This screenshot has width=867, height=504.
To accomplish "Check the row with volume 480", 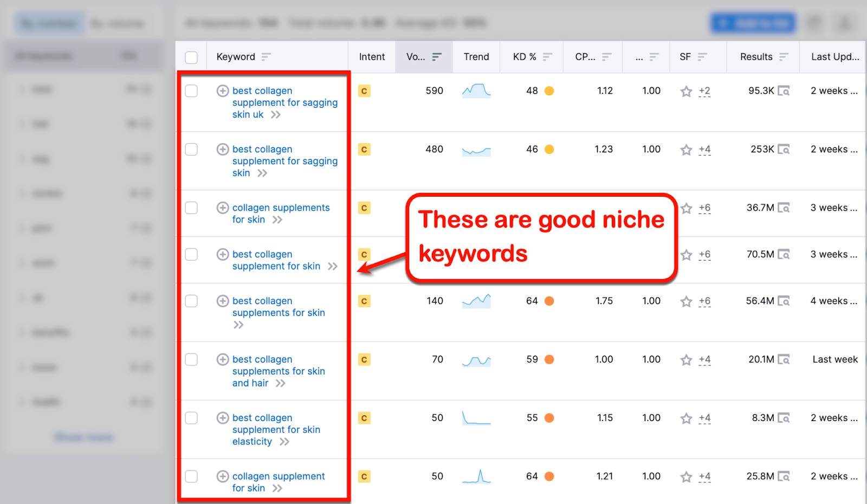I will tap(191, 150).
